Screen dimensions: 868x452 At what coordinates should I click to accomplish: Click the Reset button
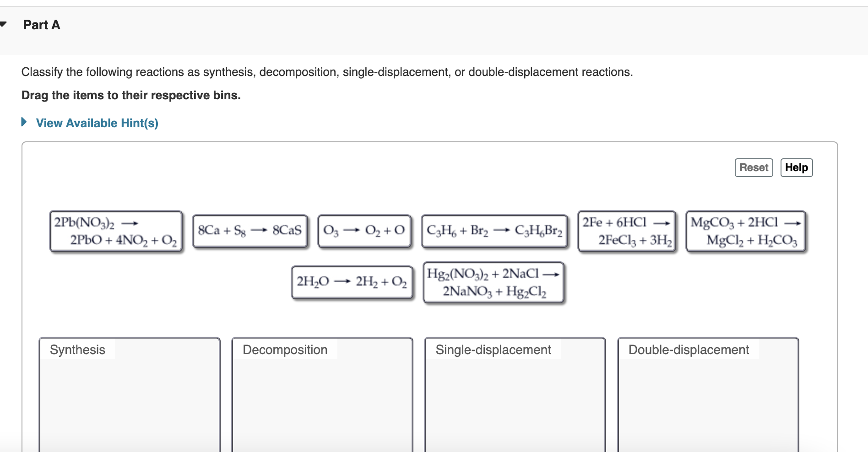[754, 167]
